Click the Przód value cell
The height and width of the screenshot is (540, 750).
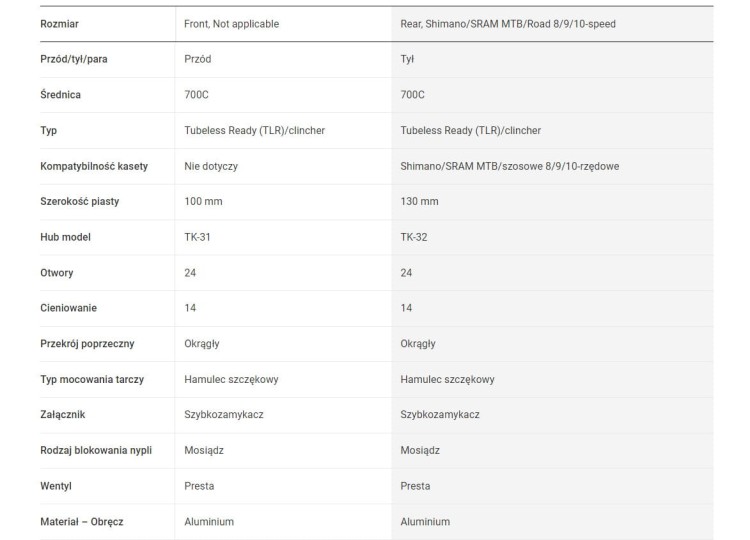point(198,59)
